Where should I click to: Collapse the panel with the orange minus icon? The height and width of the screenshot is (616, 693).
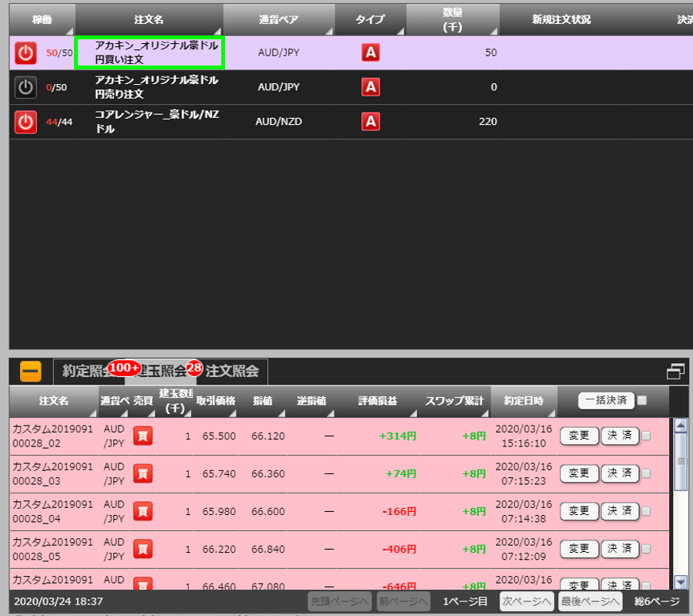coord(31,372)
